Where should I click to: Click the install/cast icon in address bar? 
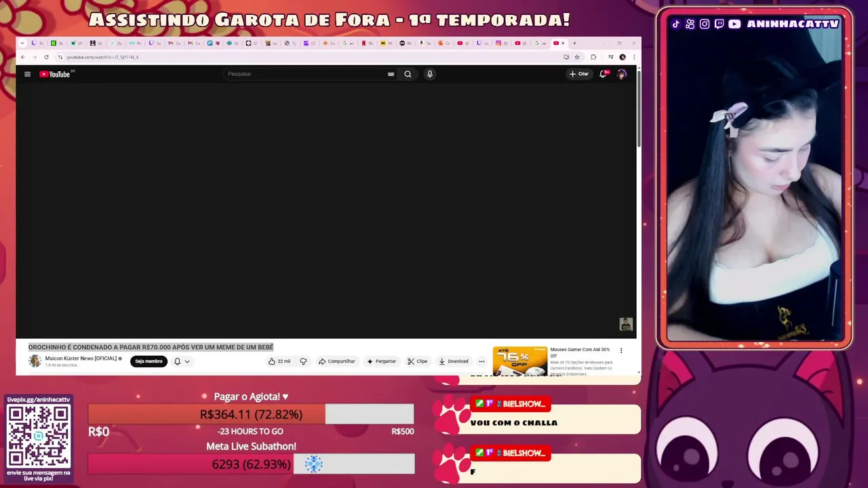pyautogui.click(x=566, y=57)
